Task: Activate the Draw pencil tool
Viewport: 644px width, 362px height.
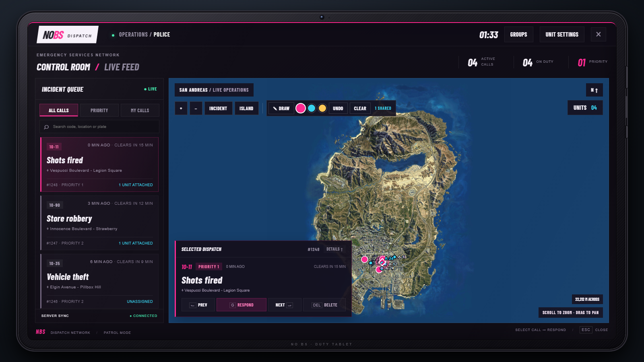Action: 281,108
